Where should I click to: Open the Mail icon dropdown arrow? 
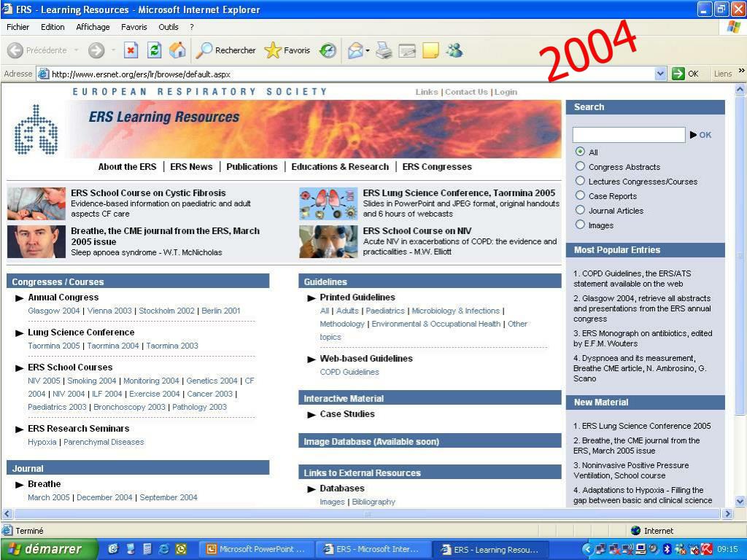368,50
